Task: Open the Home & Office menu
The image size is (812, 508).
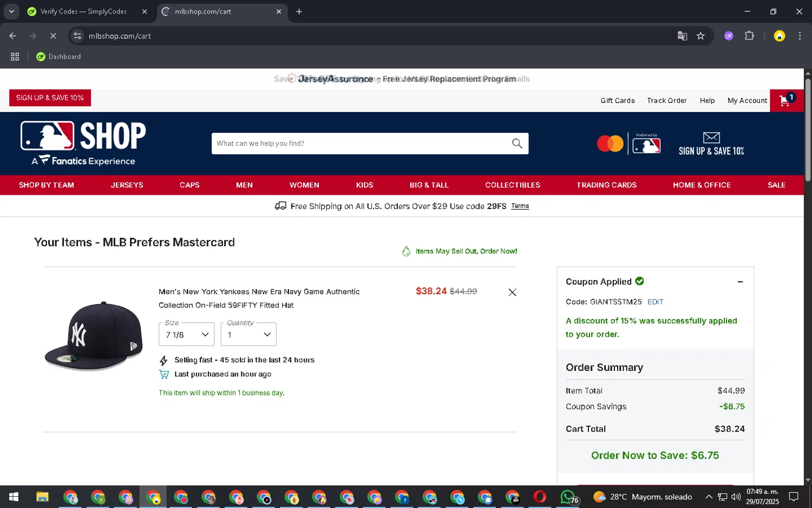Action: [702, 185]
